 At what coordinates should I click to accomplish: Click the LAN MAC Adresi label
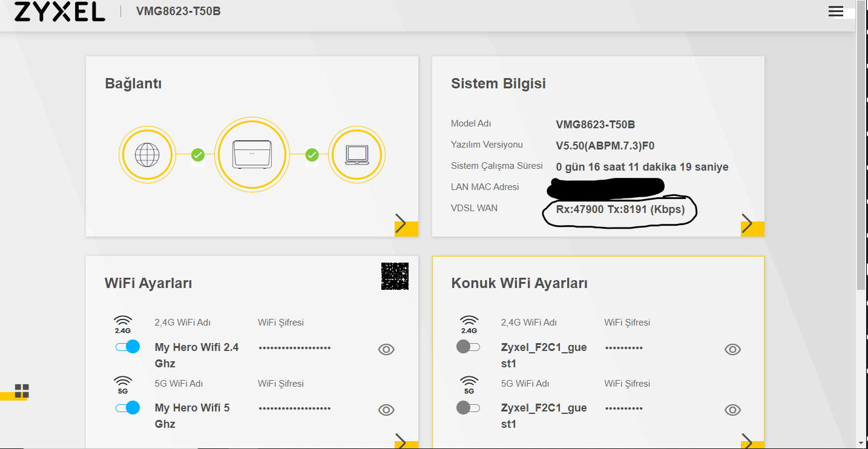click(x=485, y=187)
